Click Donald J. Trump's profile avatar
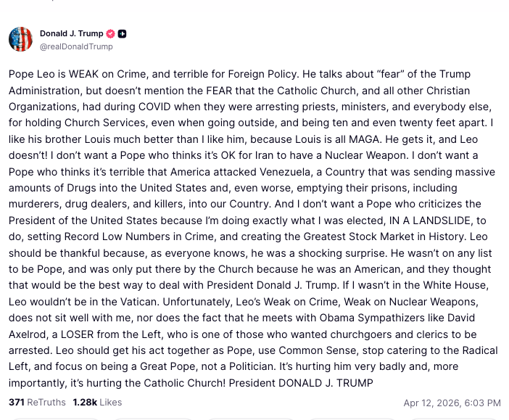 (x=20, y=39)
